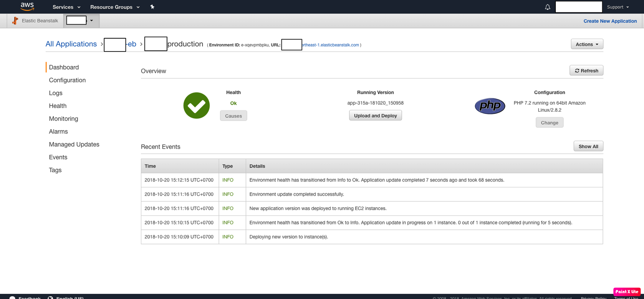Click the Elastic Beanstalk service icon
This screenshot has height=299, width=644.
tap(15, 21)
